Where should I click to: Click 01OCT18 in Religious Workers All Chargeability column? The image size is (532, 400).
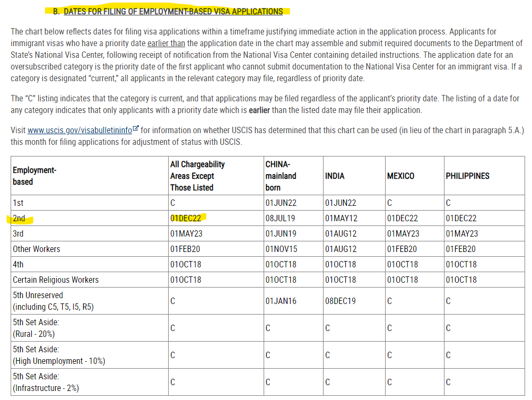[186, 280]
